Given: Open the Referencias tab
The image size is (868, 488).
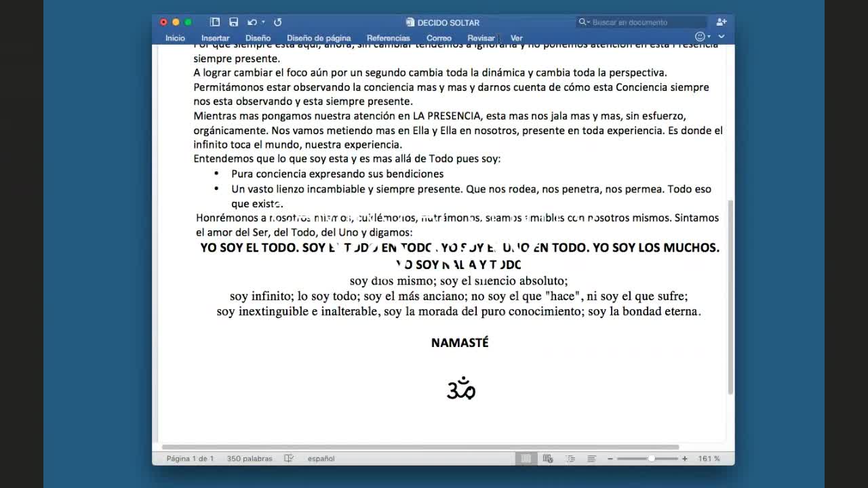Looking at the screenshot, I should tap(389, 38).
